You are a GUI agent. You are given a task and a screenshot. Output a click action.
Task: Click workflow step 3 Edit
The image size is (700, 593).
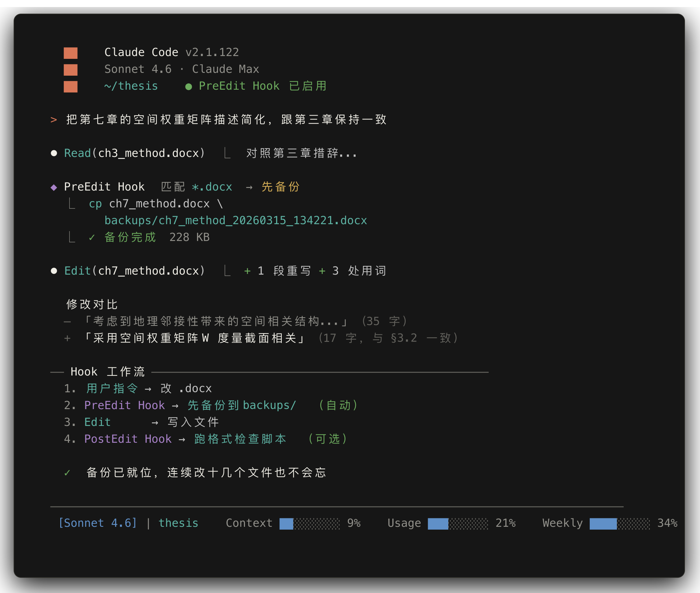click(x=97, y=422)
